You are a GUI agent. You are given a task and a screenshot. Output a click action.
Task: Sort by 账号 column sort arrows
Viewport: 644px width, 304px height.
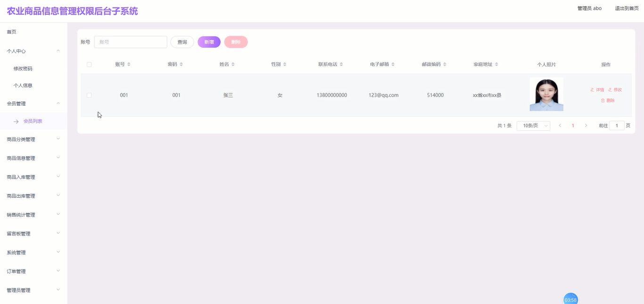point(129,64)
